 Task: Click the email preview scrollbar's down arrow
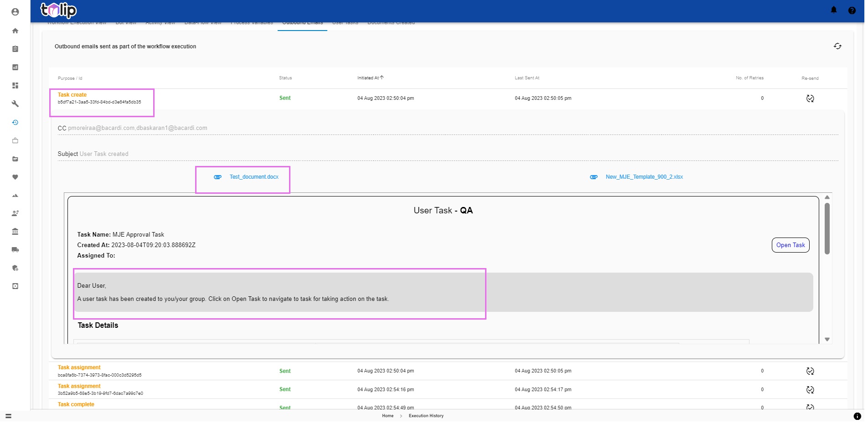click(827, 340)
